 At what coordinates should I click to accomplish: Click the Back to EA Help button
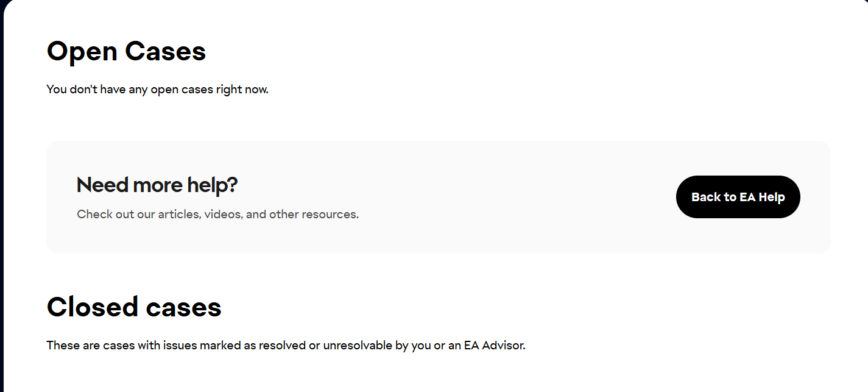pyautogui.click(x=738, y=197)
